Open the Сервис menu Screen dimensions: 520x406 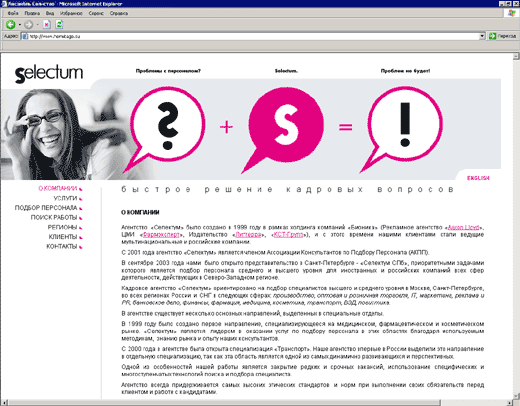point(96,13)
